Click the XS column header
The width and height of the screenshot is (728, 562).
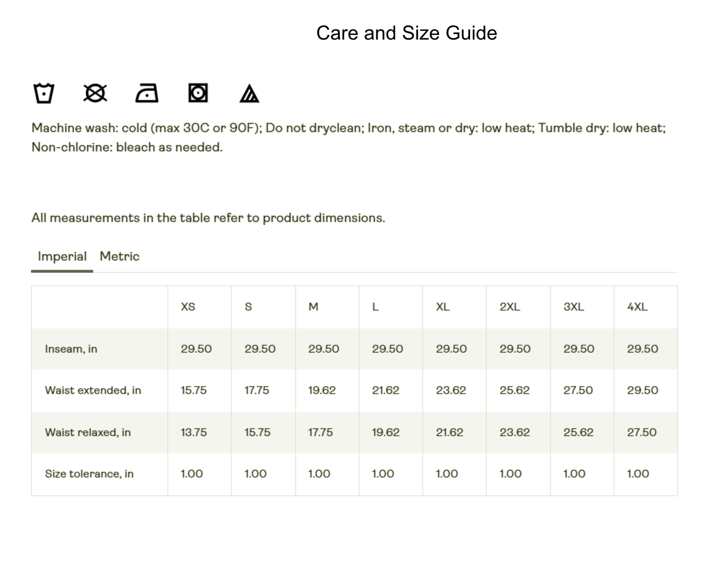[188, 307]
